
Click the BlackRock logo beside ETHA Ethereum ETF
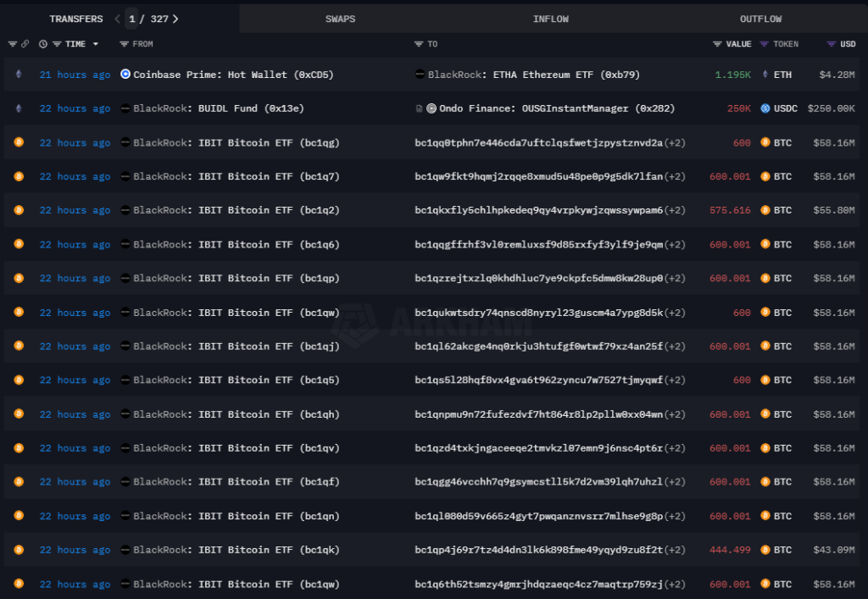(420, 74)
